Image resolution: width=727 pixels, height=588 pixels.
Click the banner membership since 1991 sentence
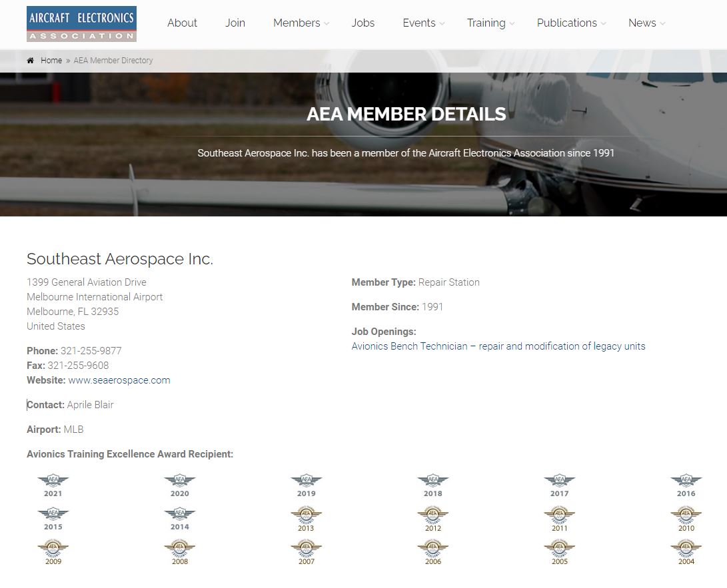[x=406, y=153]
